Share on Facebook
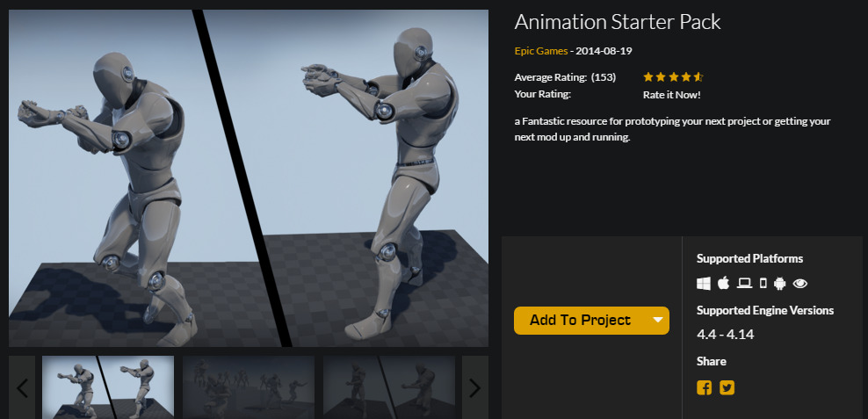This screenshot has width=868, height=419. 704,387
